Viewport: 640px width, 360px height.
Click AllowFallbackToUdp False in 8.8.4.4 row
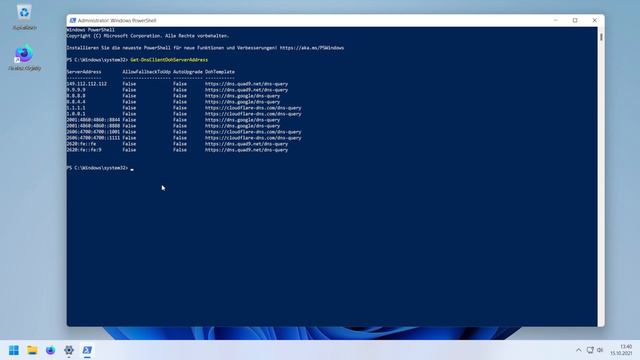click(129, 102)
